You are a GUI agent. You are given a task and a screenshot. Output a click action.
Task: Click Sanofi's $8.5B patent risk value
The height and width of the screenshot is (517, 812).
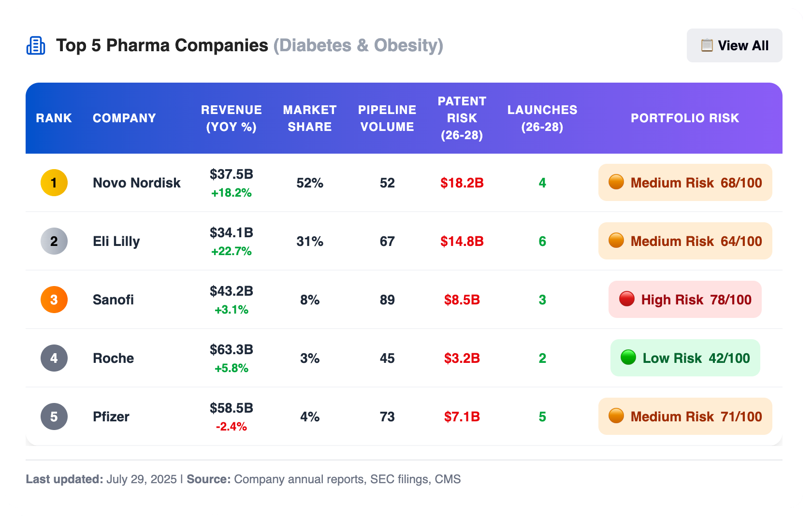[x=462, y=300]
